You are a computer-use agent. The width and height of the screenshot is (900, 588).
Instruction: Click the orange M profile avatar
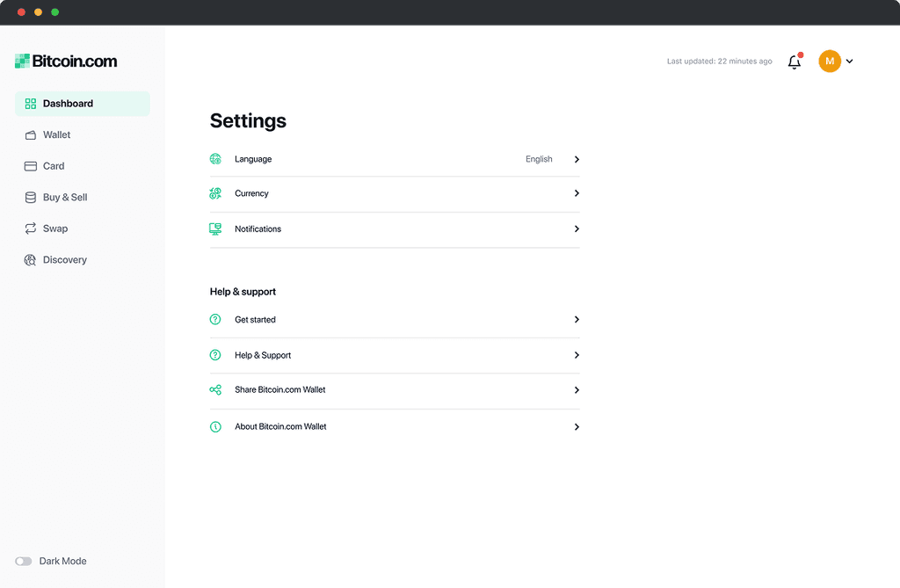[x=830, y=61]
